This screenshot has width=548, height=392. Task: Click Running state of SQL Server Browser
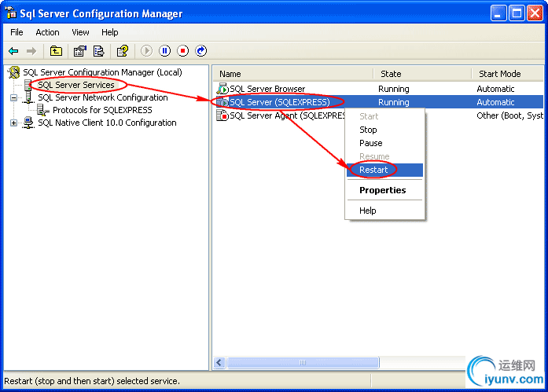[394, 89]
